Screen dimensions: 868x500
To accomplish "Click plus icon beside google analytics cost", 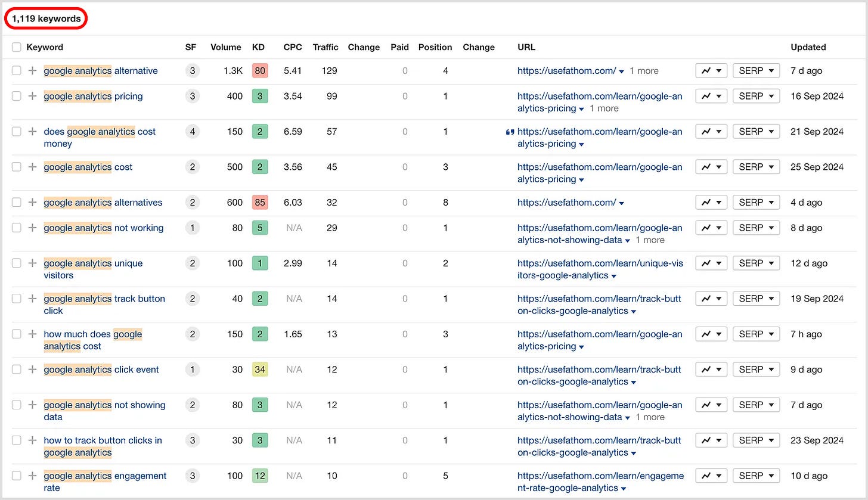I will coord(32,167).
